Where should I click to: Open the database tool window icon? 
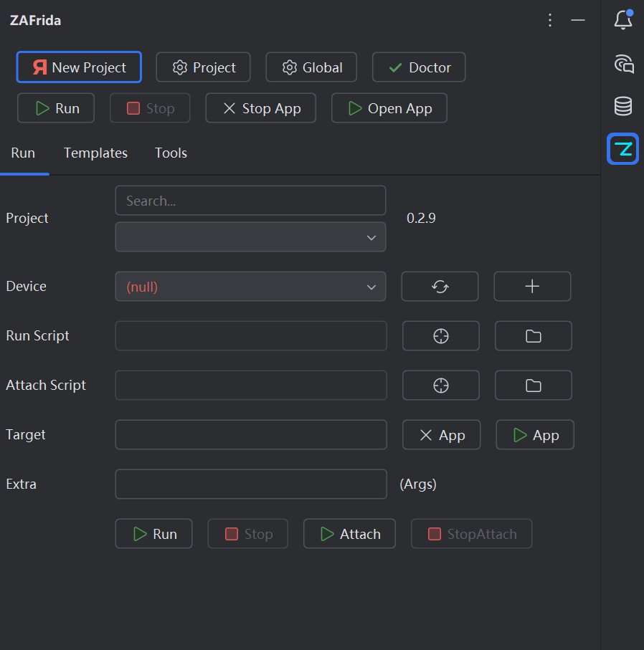[x=623, y=106]
